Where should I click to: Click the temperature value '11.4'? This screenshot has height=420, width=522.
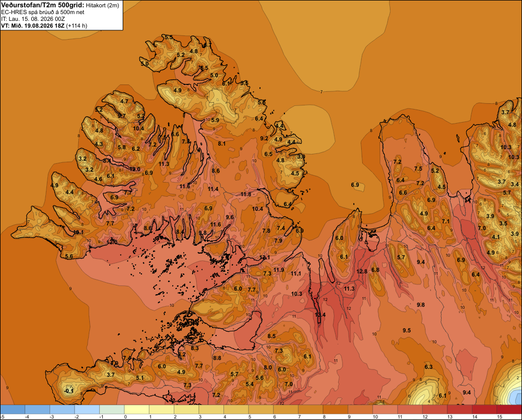click(213, 189)
